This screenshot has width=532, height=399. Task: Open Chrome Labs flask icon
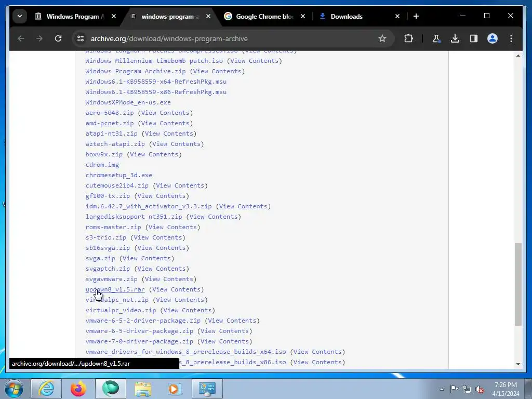click(x=436, y=38)
